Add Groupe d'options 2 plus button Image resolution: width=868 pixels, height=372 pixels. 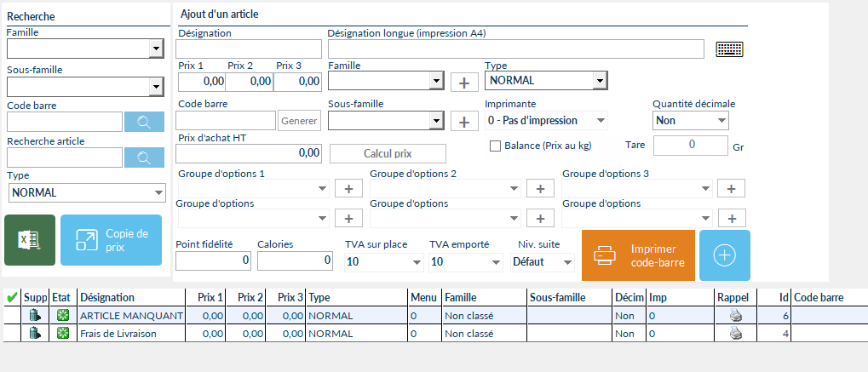click(x=540, y=188)
